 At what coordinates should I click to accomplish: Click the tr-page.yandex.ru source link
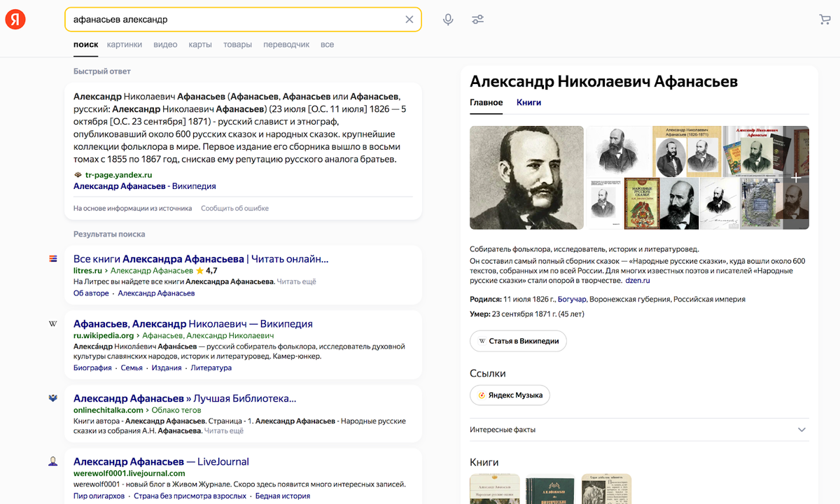[x=118, y=175]
